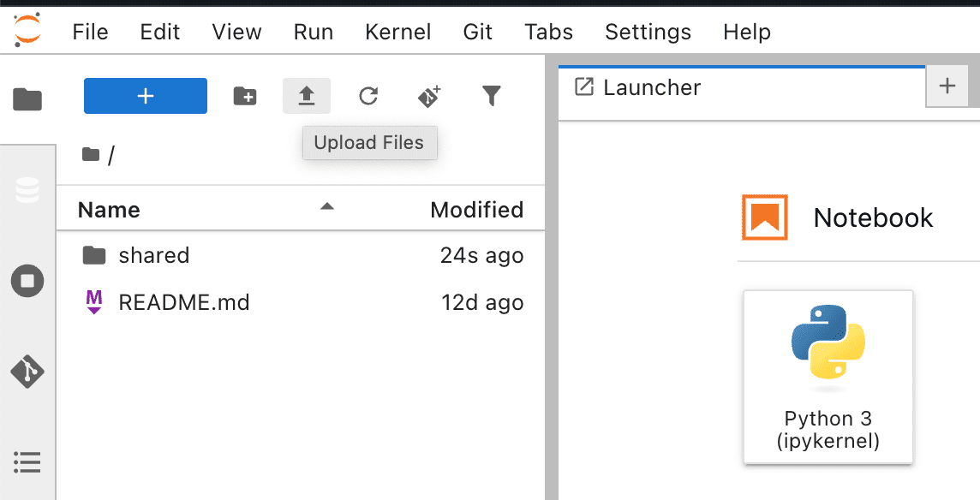Create a new folder
980x500 pixels.
pyautogui.click(x=245, y=96)
